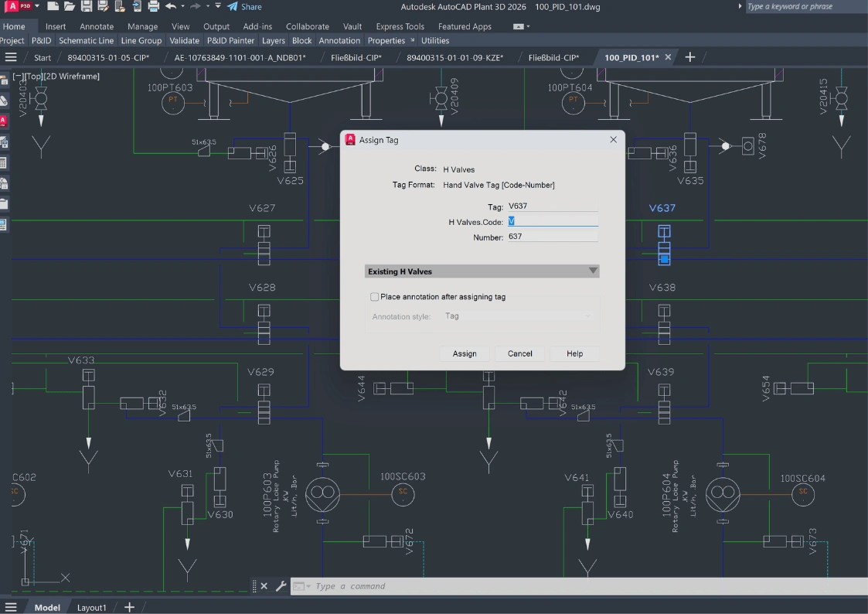
Task: Open the file tabs hamburger menu
Action: (11, 57)
